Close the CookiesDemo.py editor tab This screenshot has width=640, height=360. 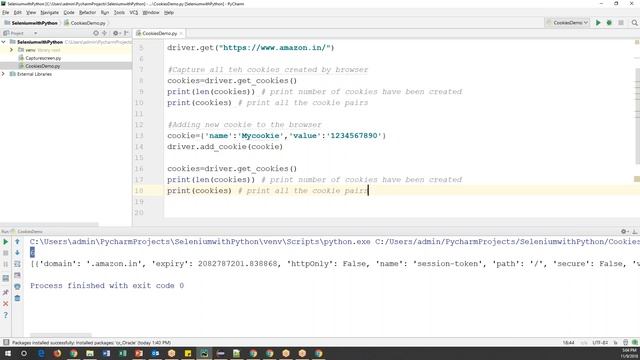(181, 33)
